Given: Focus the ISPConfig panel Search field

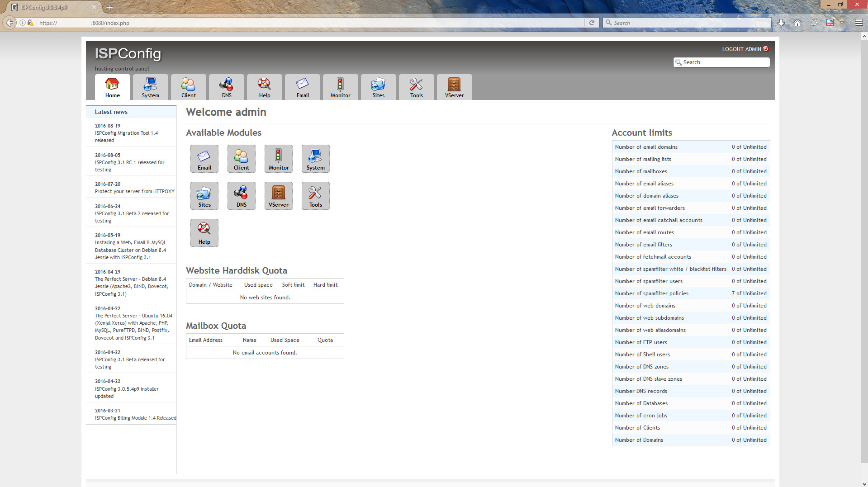Looking at the screenshot, I should pyautogui.click(x=725, y=62).
